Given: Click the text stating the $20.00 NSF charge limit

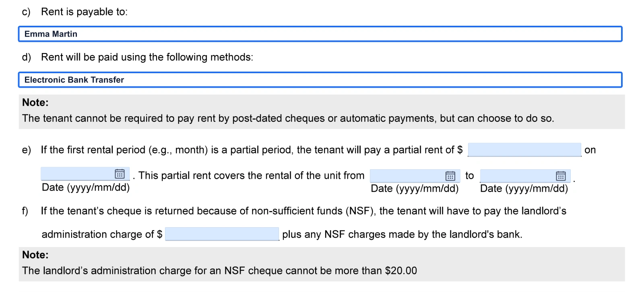Looking at the screenshot, I should point(219,271).
